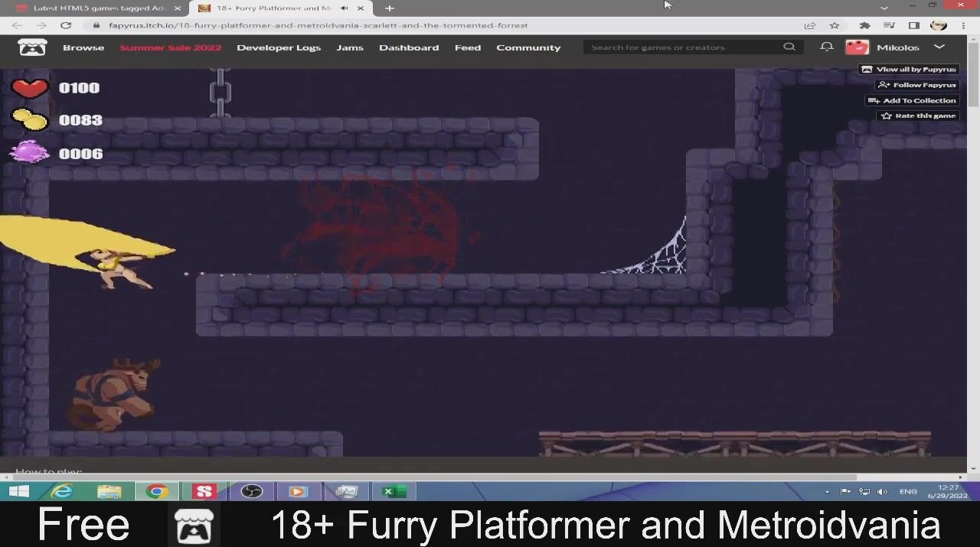This screenshot has width=980, height=547.
Task: Click the share page icon in address bar
Action: pyautogui.click(x=810, y=25)
